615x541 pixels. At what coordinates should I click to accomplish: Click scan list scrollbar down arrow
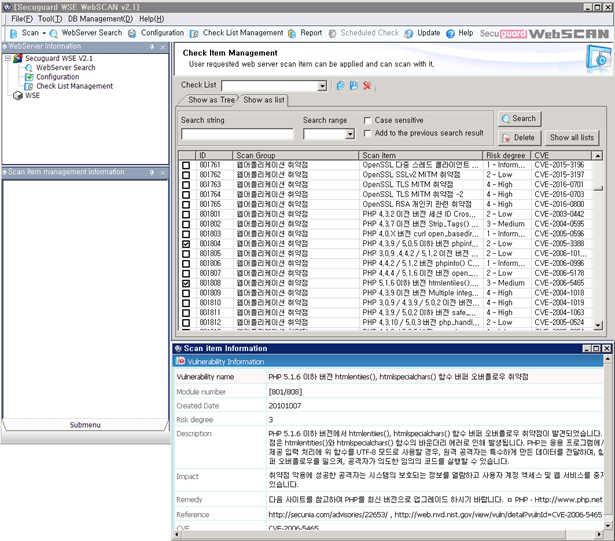click(598, 325)
